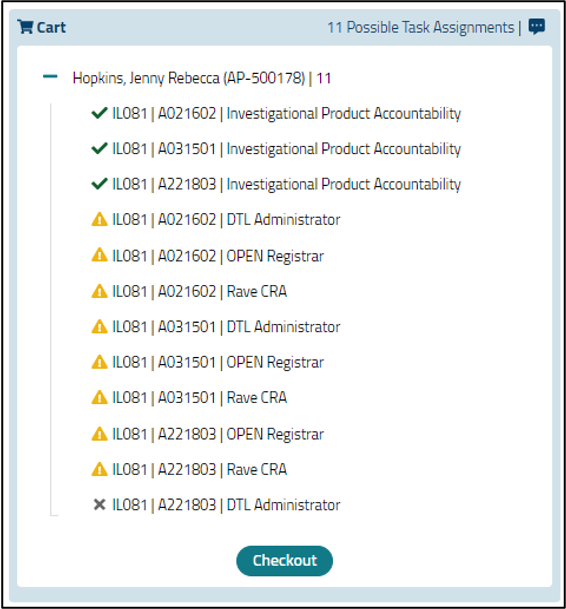Click Checkout button
Image resolution: width=566 pixels, height=609 pixels.
284,560
